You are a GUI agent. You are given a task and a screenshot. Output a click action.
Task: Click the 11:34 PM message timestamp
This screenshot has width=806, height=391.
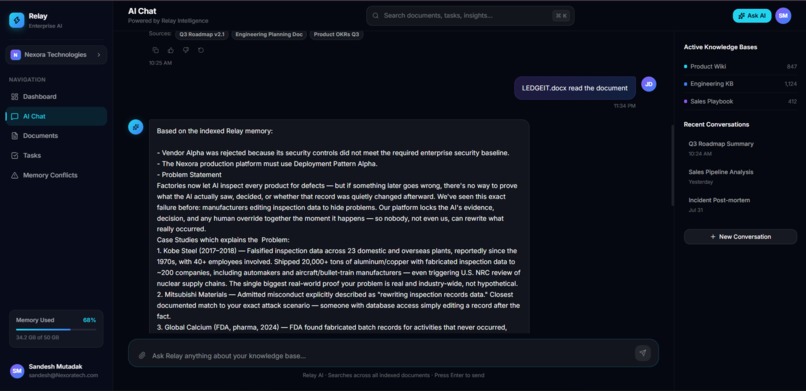click(x=625, y=106)
